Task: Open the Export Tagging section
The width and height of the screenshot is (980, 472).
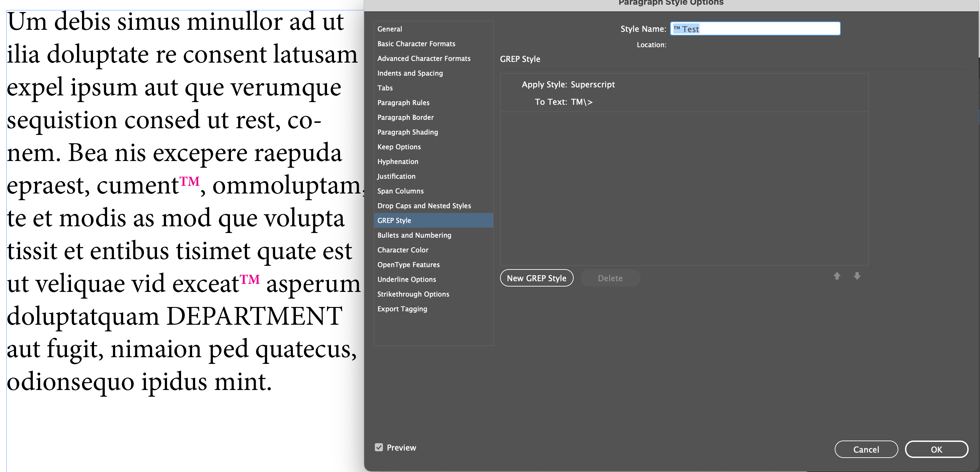Action: (402, 309)
